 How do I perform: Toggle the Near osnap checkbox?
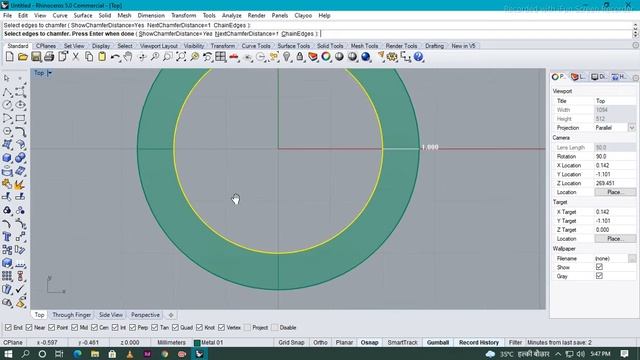coord(29,327)
